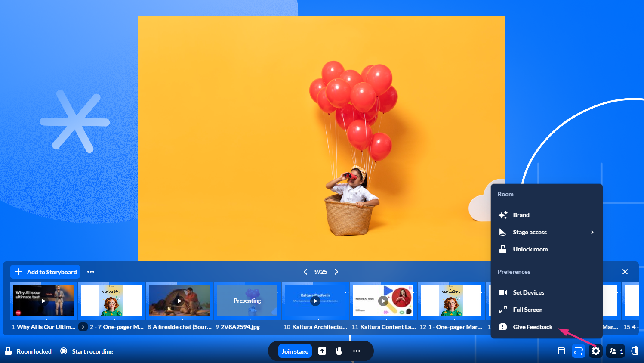The image size is (644, 363).
Task: Play the Kaltura Platform video
Action: [315, 301]
